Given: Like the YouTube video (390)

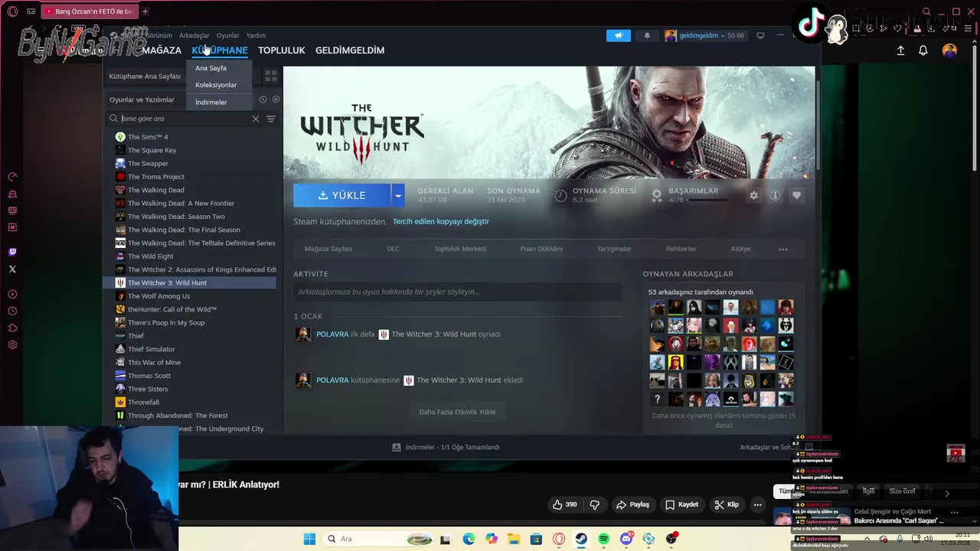Looking at the screenshot, I should click(565, 504).
